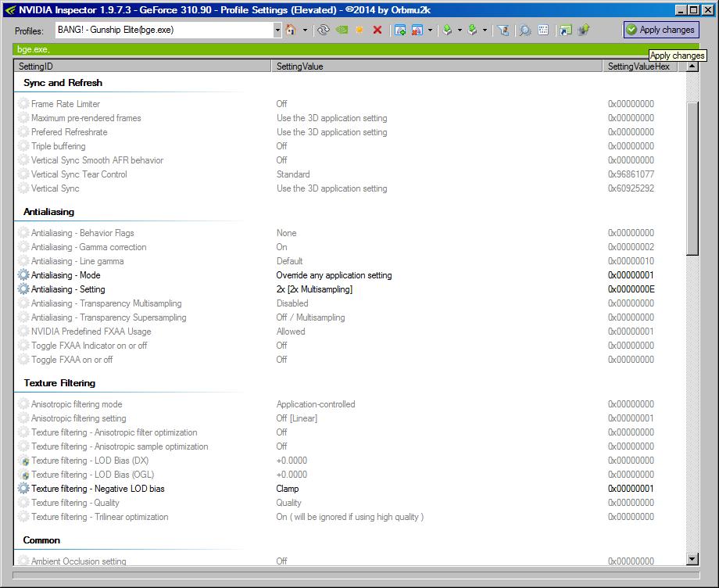Click the hex value 0x60925292
719x588 pixels.
(x=631, y=188)
